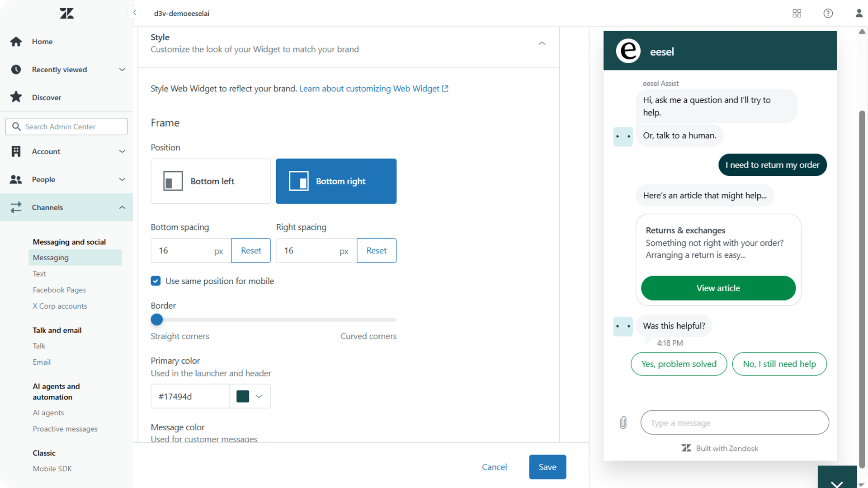Click 'Yes, problem solved' reply button
Viewport: 868px width, 488px height.
click(679, 364)
